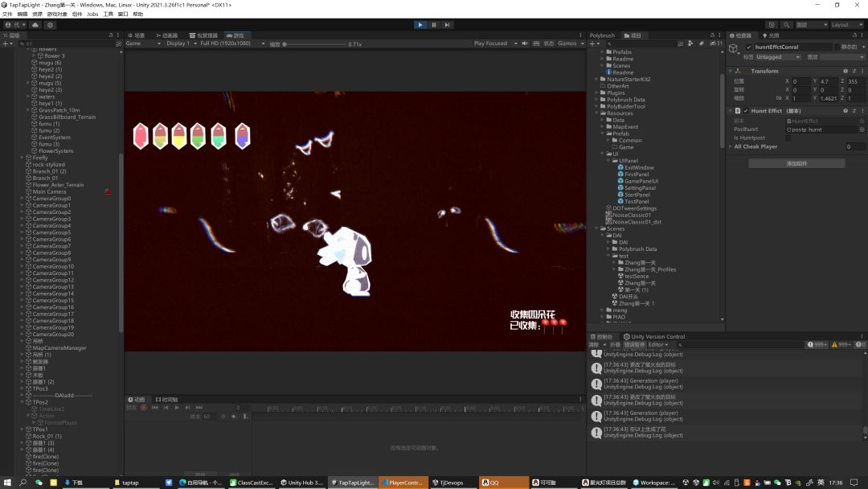868x489 pixels.
Task: Expand the All Cheak Player array
Action: coord(731,147)
